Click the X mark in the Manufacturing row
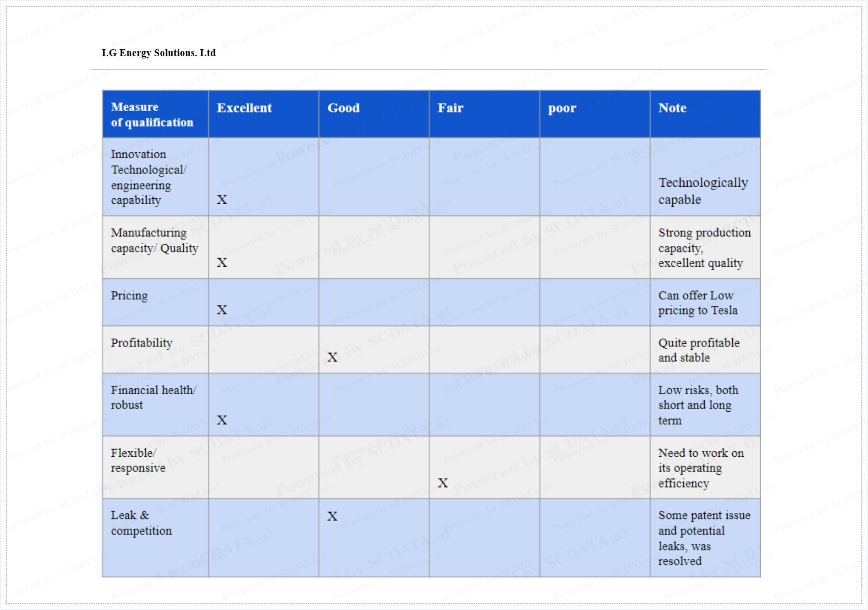868x610 pixels. tap(222, 263)
